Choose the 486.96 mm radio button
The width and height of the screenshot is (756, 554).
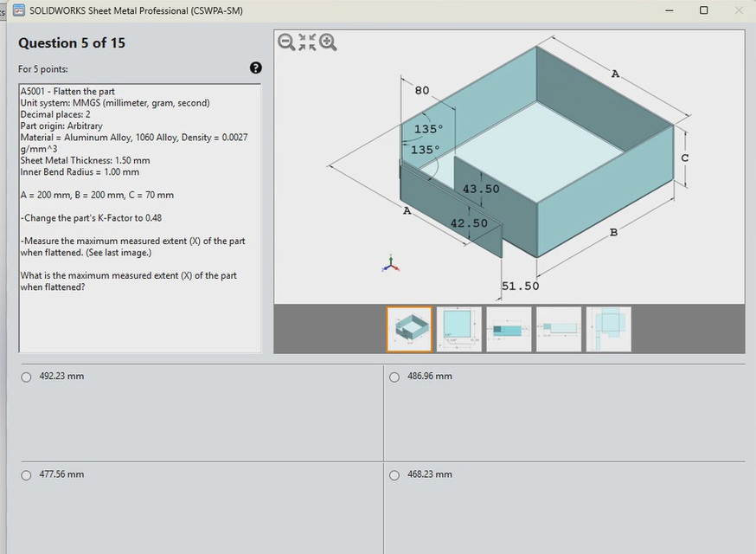[394, 377]
